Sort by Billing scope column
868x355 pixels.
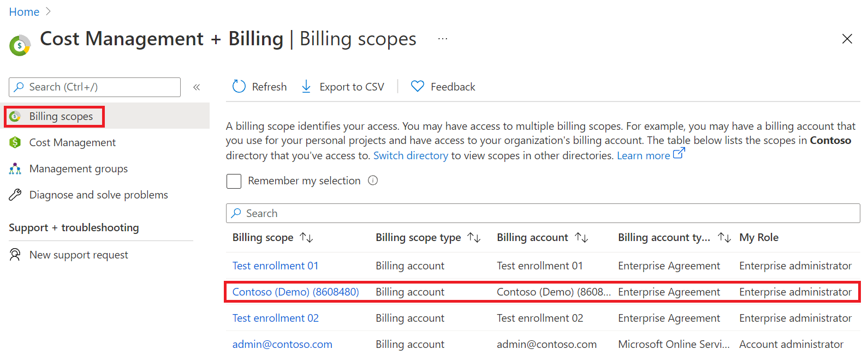click(x=307, y=238)
